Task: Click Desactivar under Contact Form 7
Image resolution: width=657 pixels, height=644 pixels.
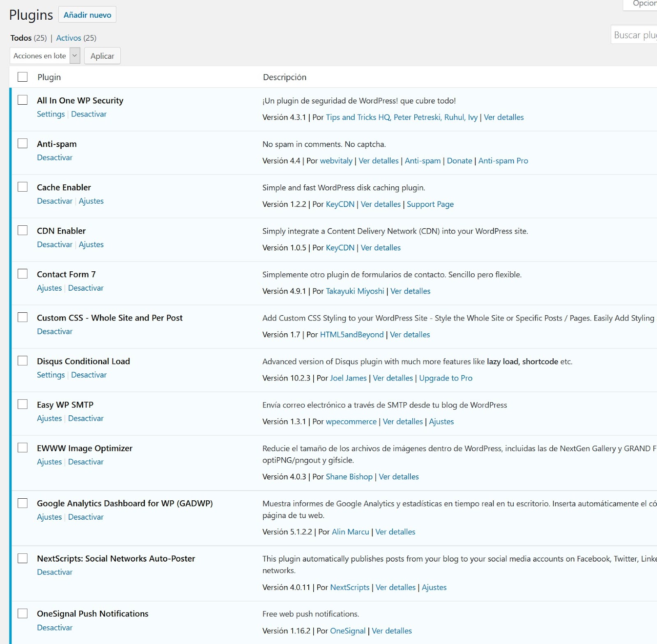Action: click(x=86, y=288)
